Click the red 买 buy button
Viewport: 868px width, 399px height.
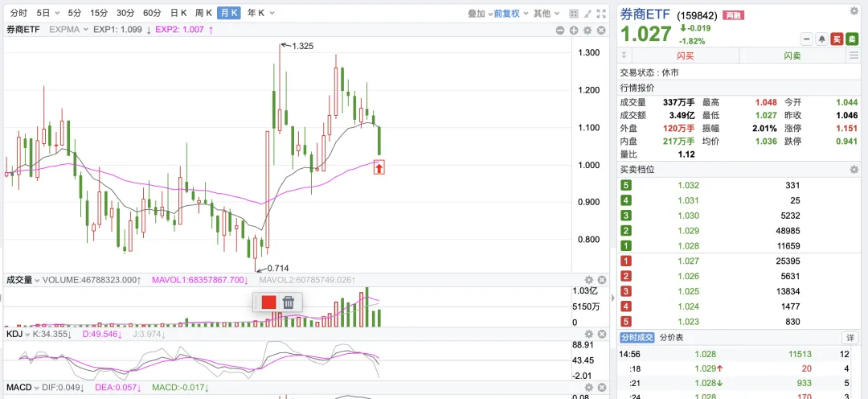point(837,39)
